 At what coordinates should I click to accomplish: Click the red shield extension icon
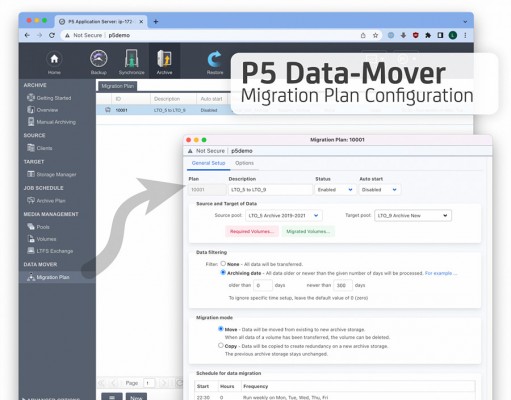[x=415, y=35]
